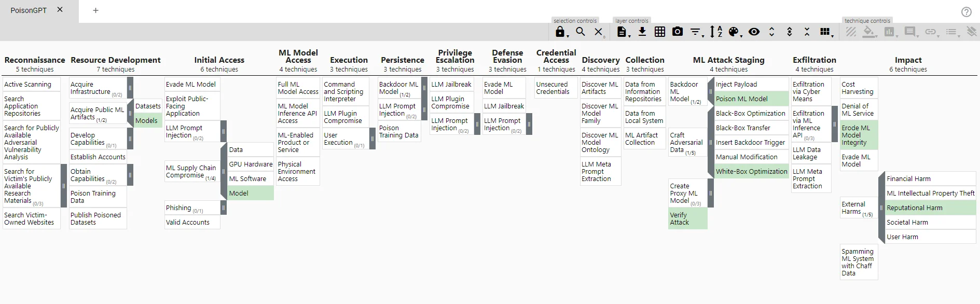
Task: Collapse Acquire Public ML Artifacts sub-techniques
Action: [130, 113]
